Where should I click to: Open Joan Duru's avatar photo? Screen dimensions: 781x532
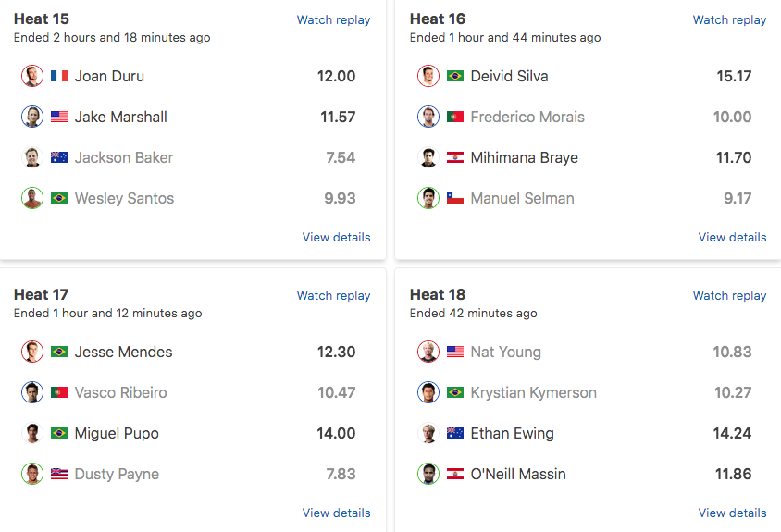[x=32, y=76]
